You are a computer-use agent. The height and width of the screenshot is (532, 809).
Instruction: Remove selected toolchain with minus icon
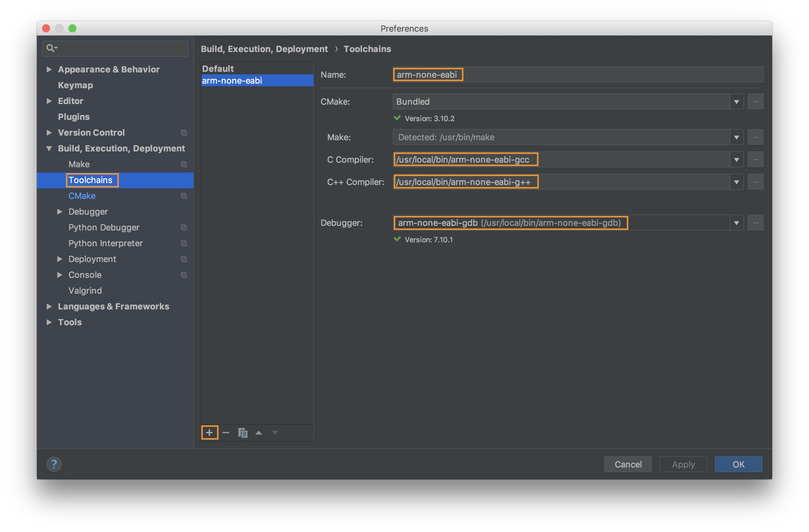(x=226, y=432)
